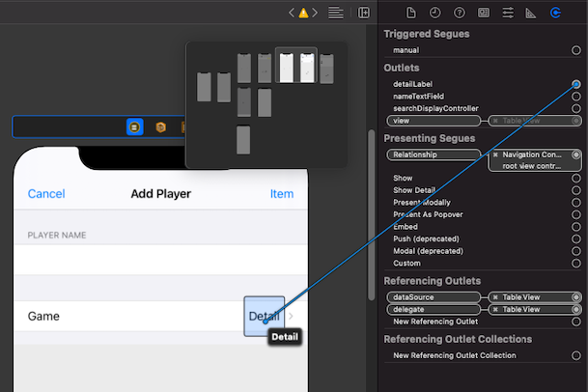Click the Referencing Outlet Collections header
Viewport: 588px width, 392px height.
click(x=458, y=339)
